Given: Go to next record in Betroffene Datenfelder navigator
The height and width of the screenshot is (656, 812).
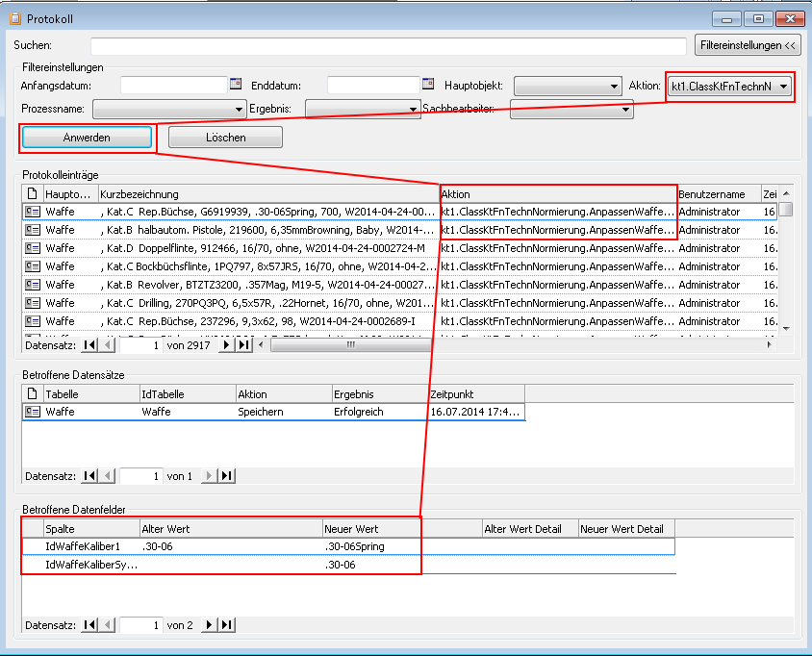Looking at the screenshot, I should click(x=211, y=625).
